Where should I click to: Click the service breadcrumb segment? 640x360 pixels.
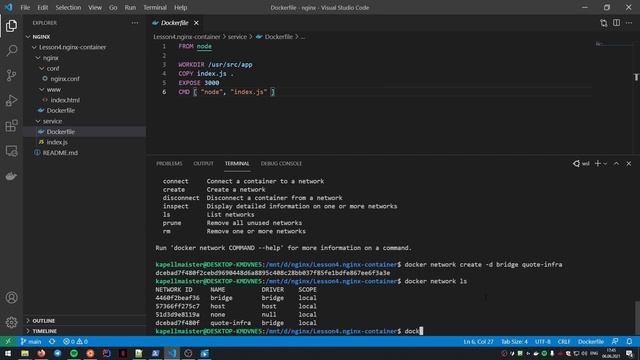(x=237, y=37)
